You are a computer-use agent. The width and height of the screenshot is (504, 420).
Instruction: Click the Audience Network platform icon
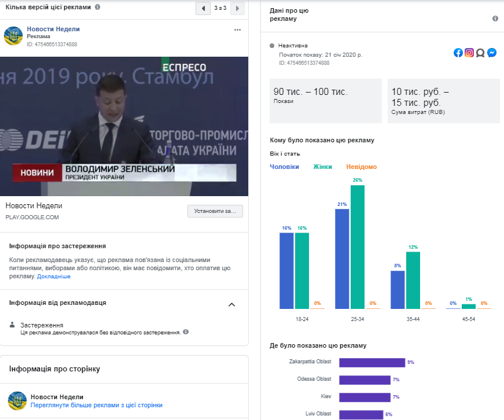[480, 53]
